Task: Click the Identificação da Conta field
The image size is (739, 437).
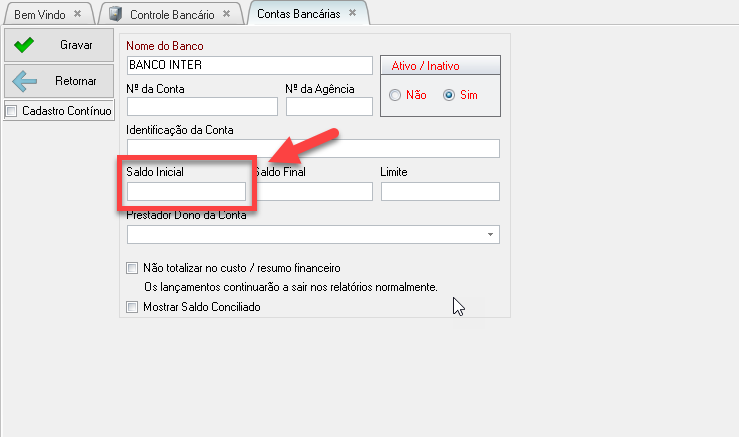Action: click(313, 149)
